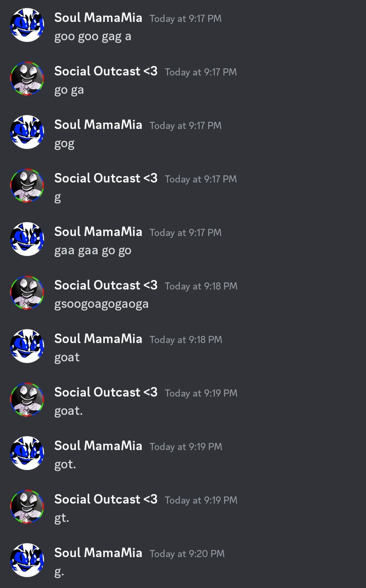This screenshot has width=366, height=588.
Task: Click Social Outcast avatar beside "goat." message
Action: point(27,400)
